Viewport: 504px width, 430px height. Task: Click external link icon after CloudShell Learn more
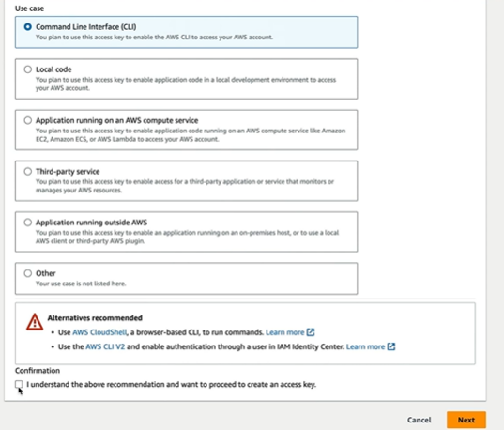pos(311,332)
